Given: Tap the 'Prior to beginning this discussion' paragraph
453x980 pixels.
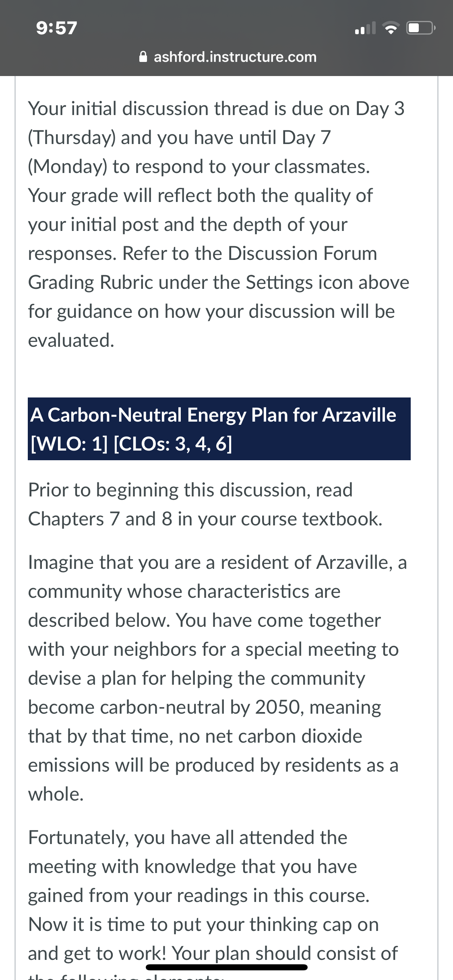Looking at the screenshot, I should [x=205, y=504].
